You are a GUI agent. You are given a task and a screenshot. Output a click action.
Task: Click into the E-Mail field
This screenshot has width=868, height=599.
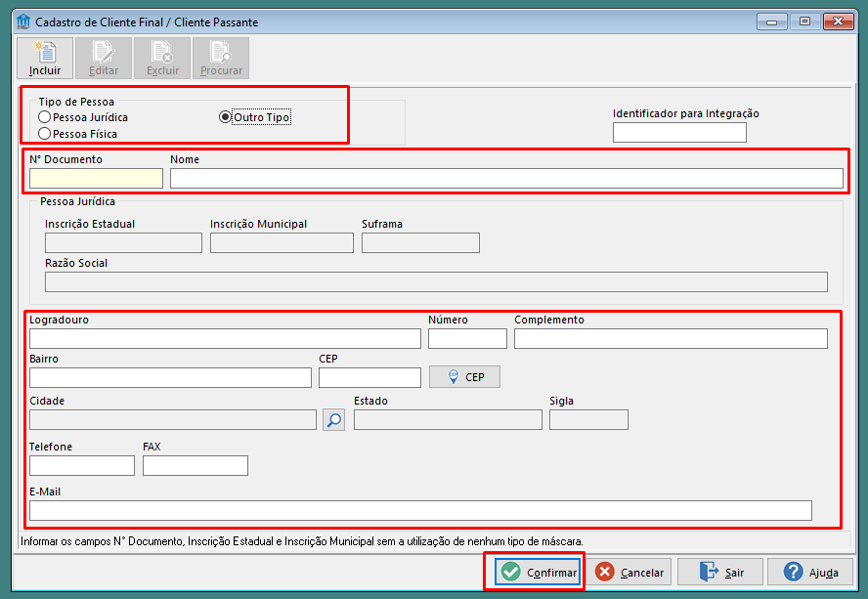[420, 510]
